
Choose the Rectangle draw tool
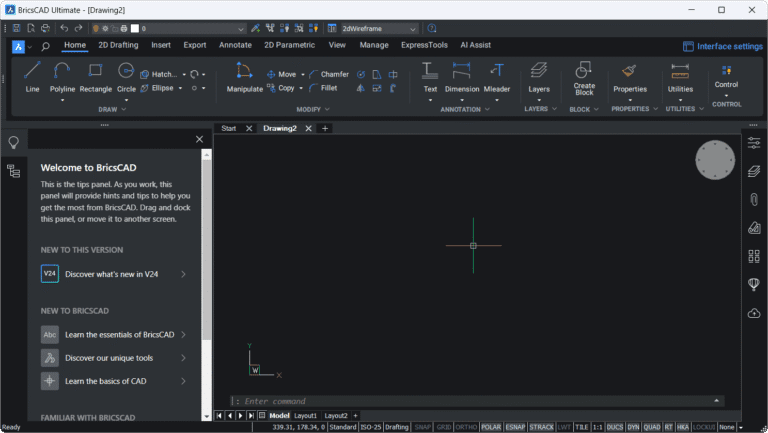pyautogui.click(x=96, y=77)
